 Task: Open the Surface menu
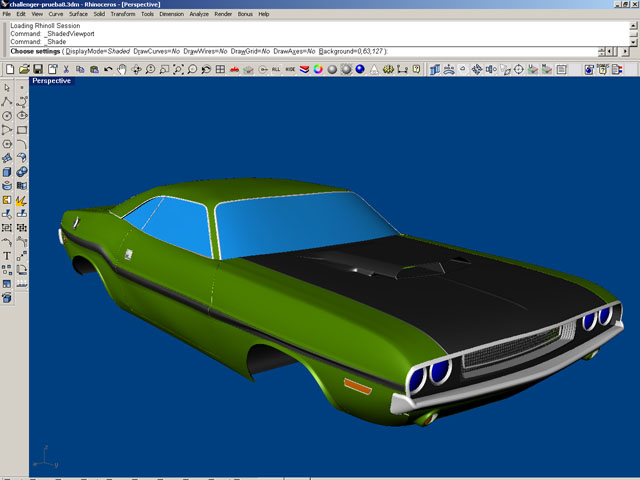[78, 14]
